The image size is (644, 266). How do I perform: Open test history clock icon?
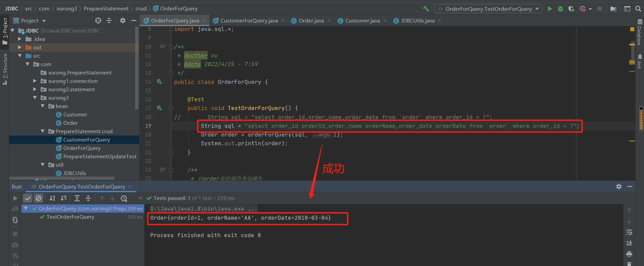click(124, 198)
